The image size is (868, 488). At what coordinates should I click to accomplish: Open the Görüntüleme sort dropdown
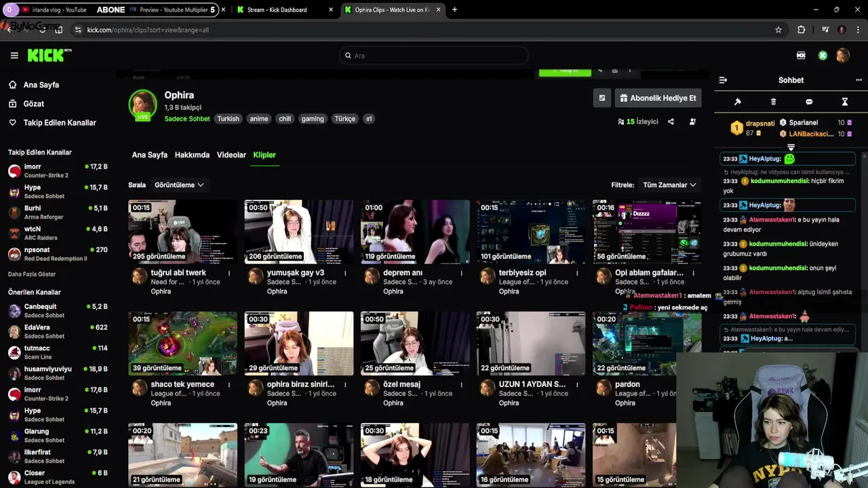(179, 185)
